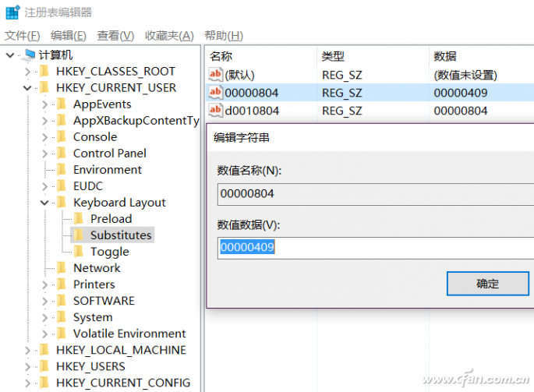Expand the HKEY_CLASSES_ROOT node
The width and height of the screenshot is (534, 392).
tap(27, 72)
